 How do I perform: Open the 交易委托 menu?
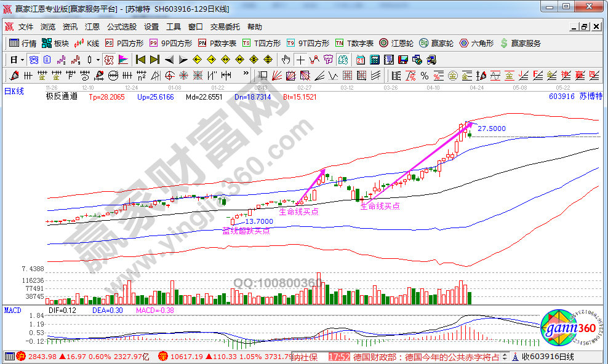tap(225, 26)
